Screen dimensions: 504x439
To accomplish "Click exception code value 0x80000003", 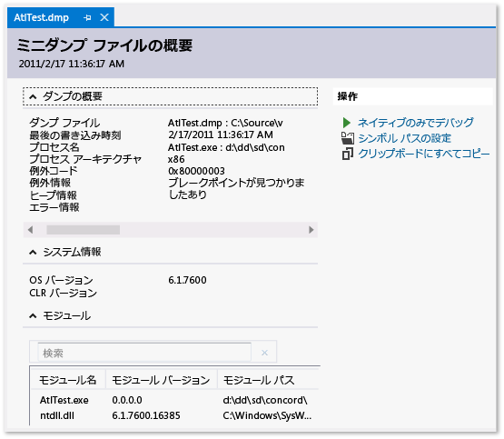I will coord(196,171).
